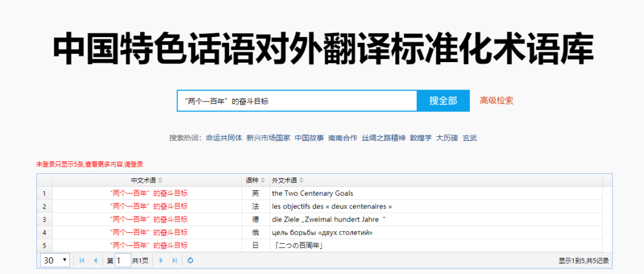Image resolution: width=644 pixels, height=274 pixels.
Task: Select hot search term 新兴市场国家
Action: [x=268, y=138]
